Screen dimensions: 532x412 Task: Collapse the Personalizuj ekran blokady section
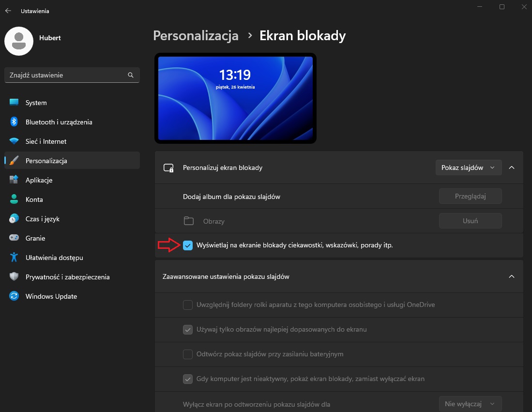pos(512,168)
